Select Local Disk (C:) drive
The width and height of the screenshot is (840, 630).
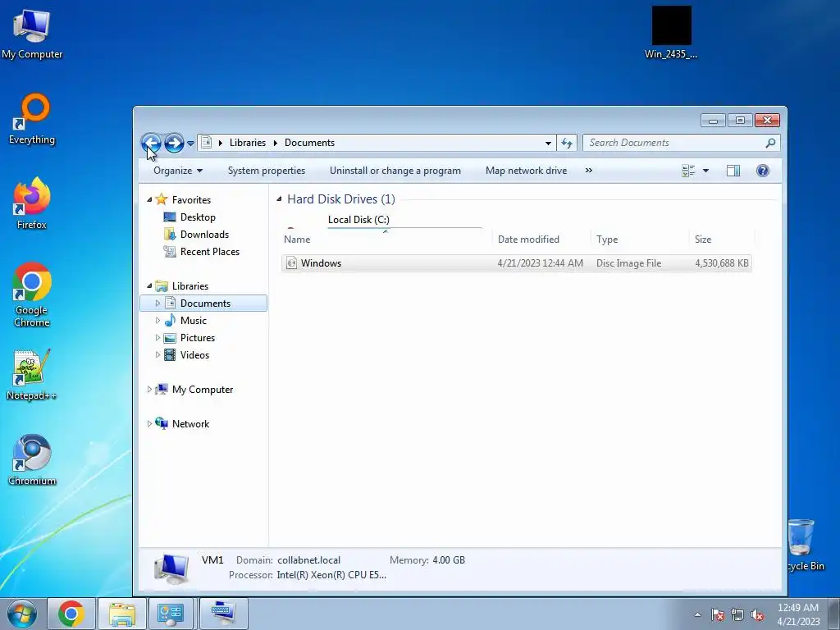pyautogui.click(x=358, y=220)
